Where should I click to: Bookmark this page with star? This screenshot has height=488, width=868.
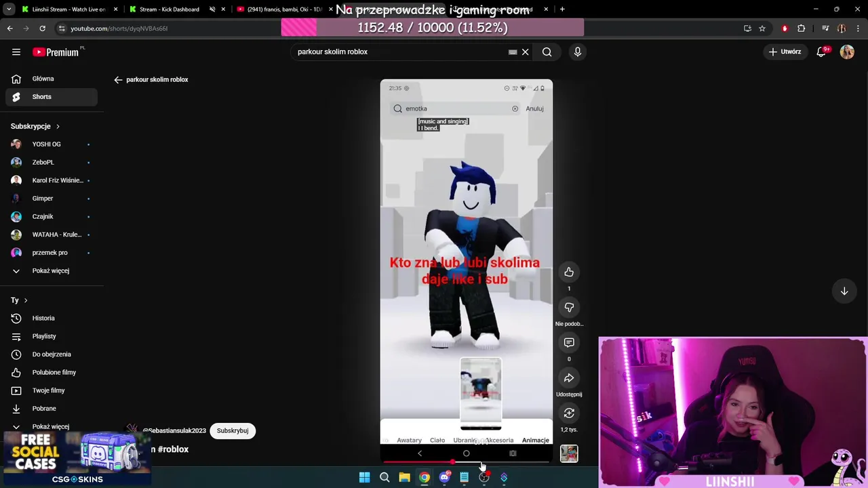click(x=762, y=28)
